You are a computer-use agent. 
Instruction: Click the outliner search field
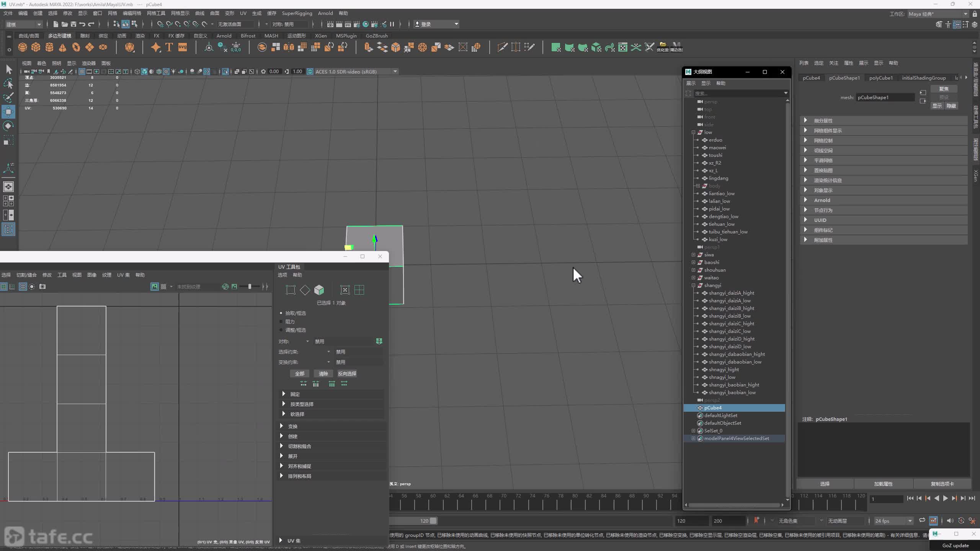739,93
